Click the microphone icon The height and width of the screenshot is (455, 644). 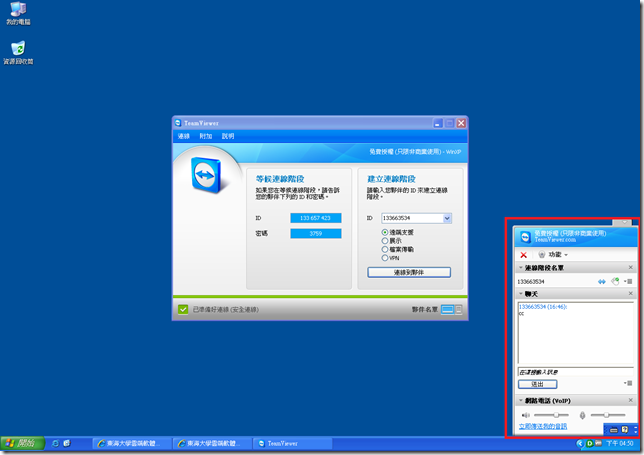(582, 416)
